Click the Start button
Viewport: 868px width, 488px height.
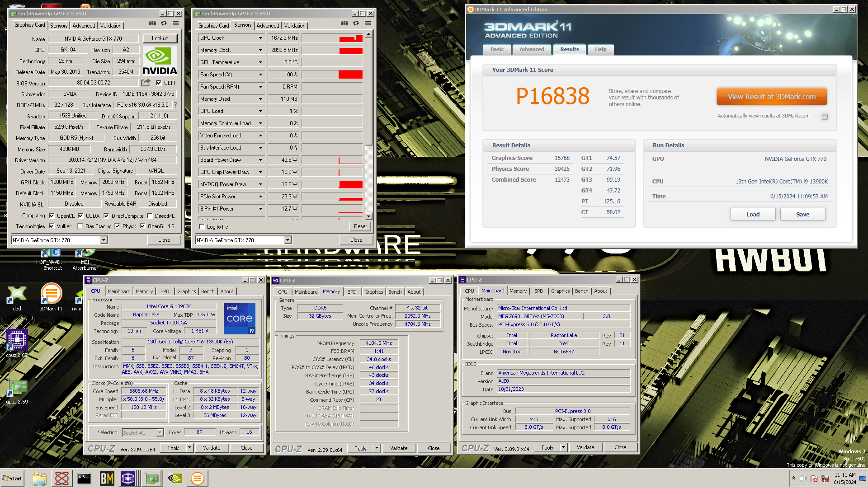pyautogui.click(x=12, y=479)
